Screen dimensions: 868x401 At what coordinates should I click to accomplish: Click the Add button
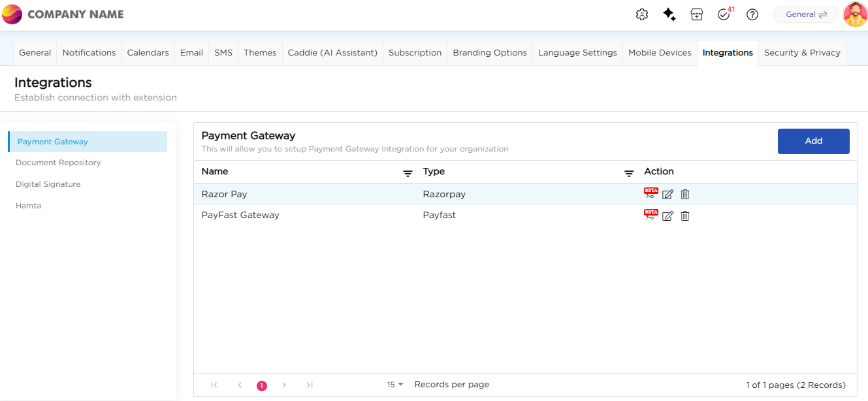point(813,141)
